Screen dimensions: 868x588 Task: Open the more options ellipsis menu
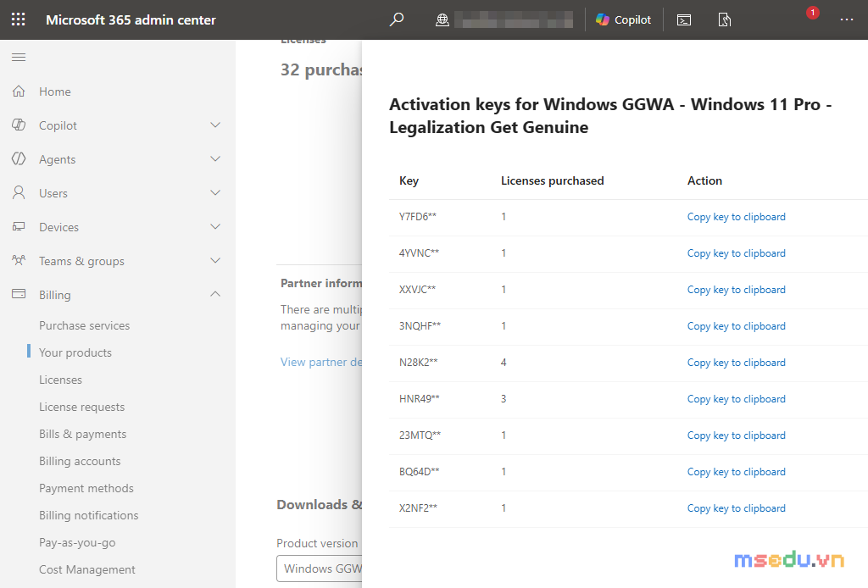pos(847,19)
